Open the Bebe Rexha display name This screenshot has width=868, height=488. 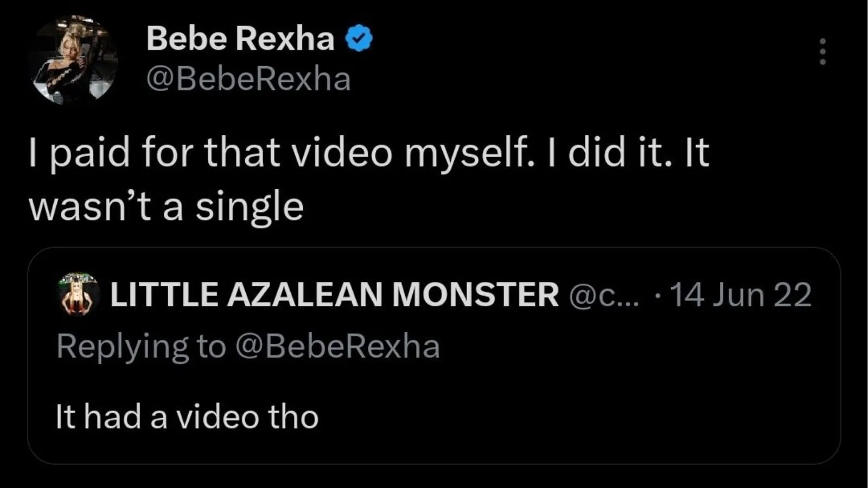[x=240, y=39]
